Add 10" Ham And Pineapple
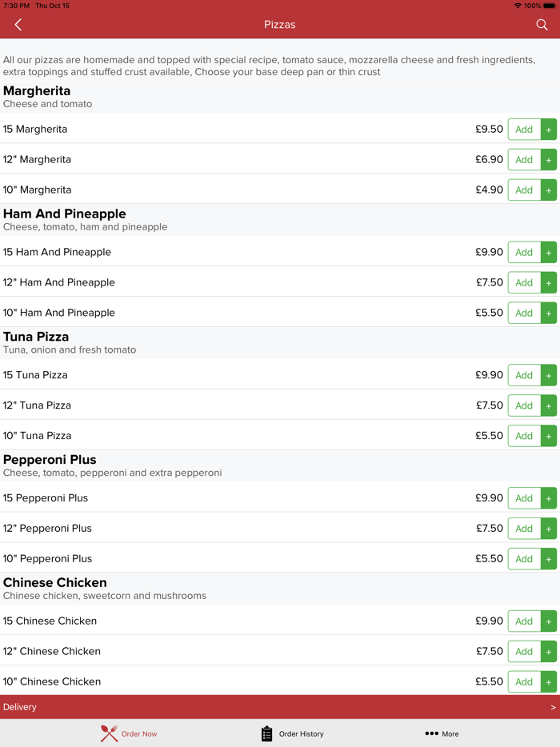 pyautogui.click(x=532, y=313)
